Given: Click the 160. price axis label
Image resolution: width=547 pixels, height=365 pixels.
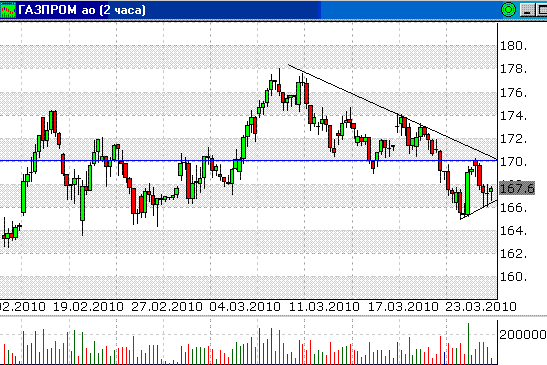Looking at the screenshot, I should (514, 277).
